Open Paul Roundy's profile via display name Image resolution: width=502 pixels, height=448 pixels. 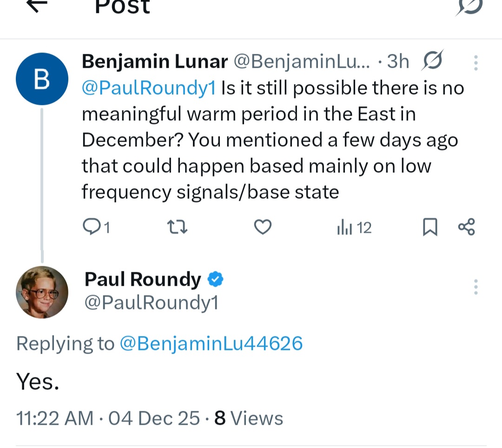coord(143,279)
